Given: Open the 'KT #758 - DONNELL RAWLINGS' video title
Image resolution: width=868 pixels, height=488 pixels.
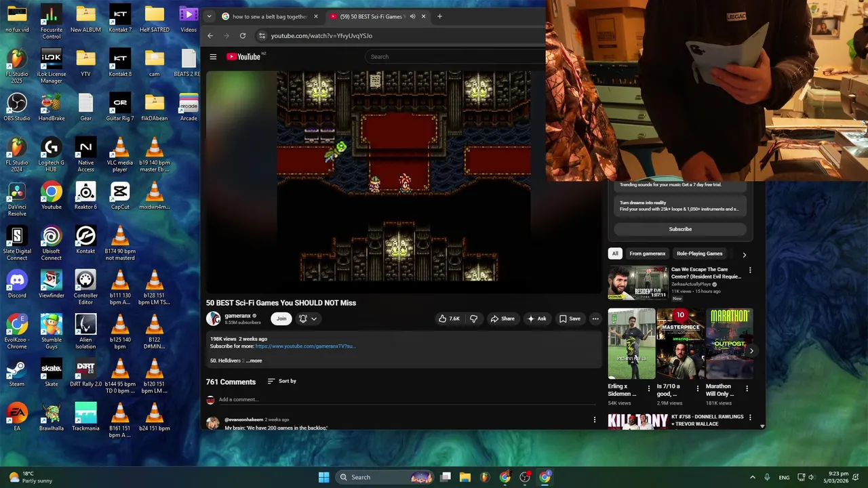Looking at the screenshot, I should click(x=707, y=420).
